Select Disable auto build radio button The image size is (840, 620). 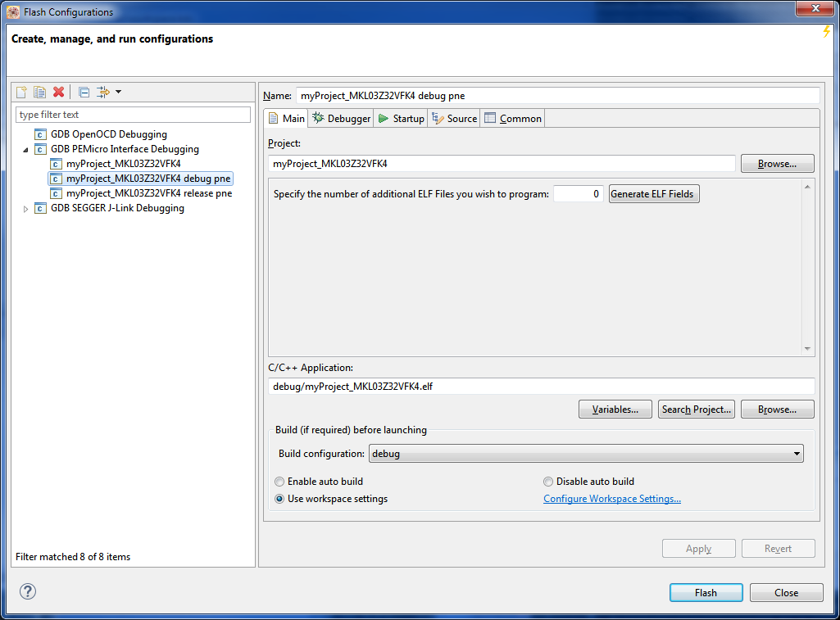[x=548, y=482]
